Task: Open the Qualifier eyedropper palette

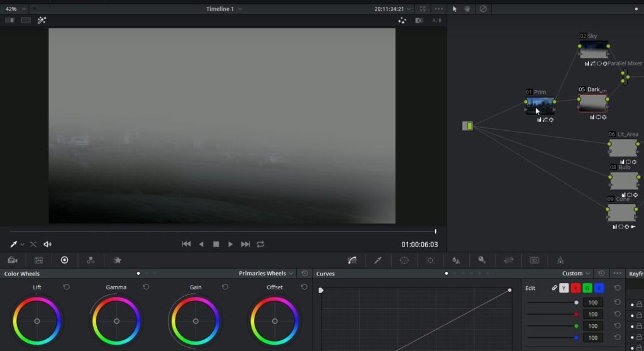Action: [x=378, y=260]
